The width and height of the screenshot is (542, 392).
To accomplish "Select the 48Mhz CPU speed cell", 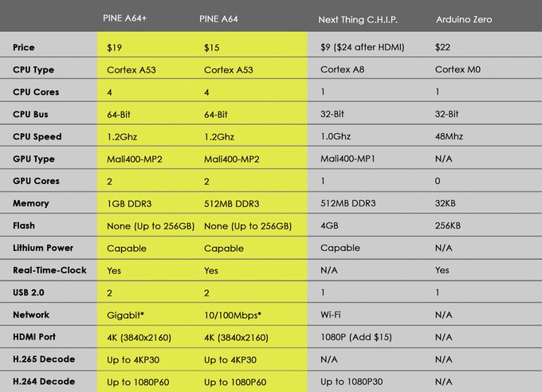I will click(x=450, y=136).
